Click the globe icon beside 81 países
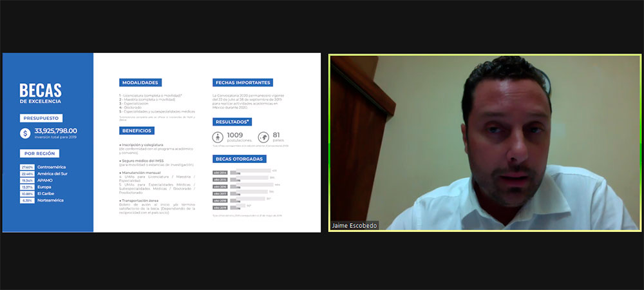This screenshot has width=644, height=290. click(x=263, y=137)
